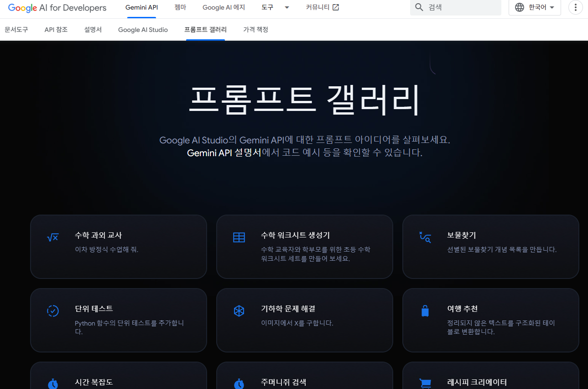Open the 보물찾기 card title
The width and height of the screenshot is (588, 389).
462,236
